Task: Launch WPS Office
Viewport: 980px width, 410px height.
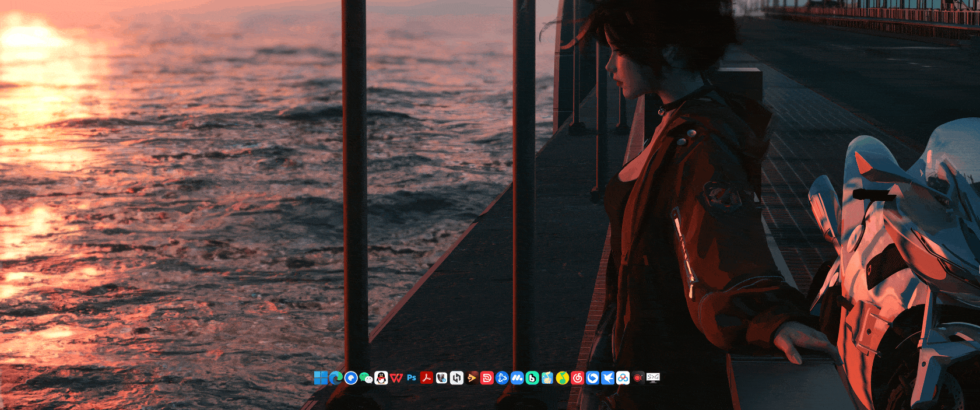Action: pyautogui.click(x=396, y=378)
